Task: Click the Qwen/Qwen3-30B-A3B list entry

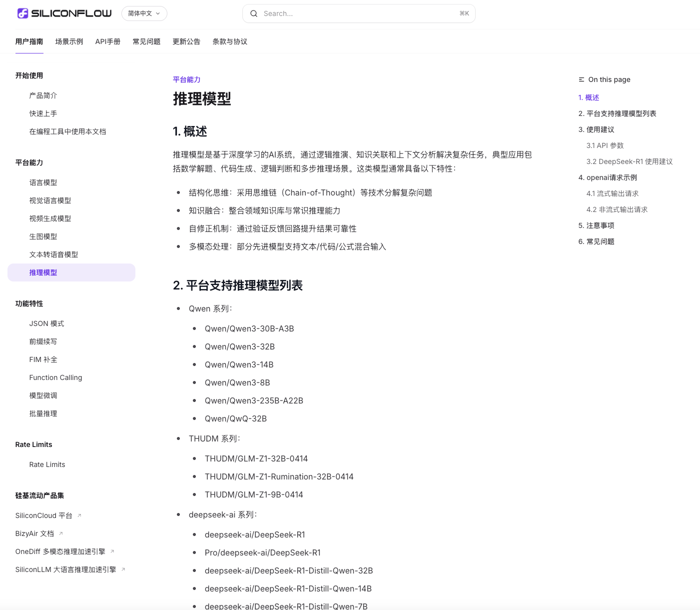Action: click(x=249, y=328)
